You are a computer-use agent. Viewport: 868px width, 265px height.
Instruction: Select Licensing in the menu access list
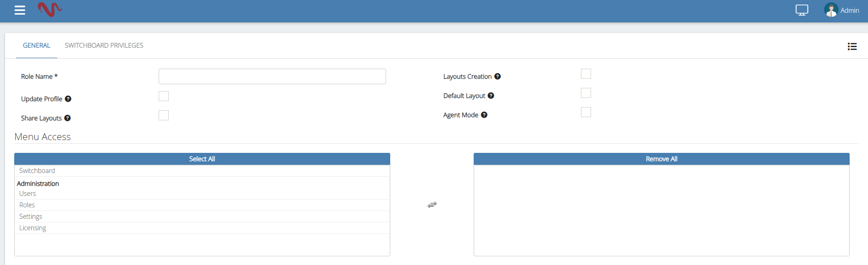pos(33,228)
